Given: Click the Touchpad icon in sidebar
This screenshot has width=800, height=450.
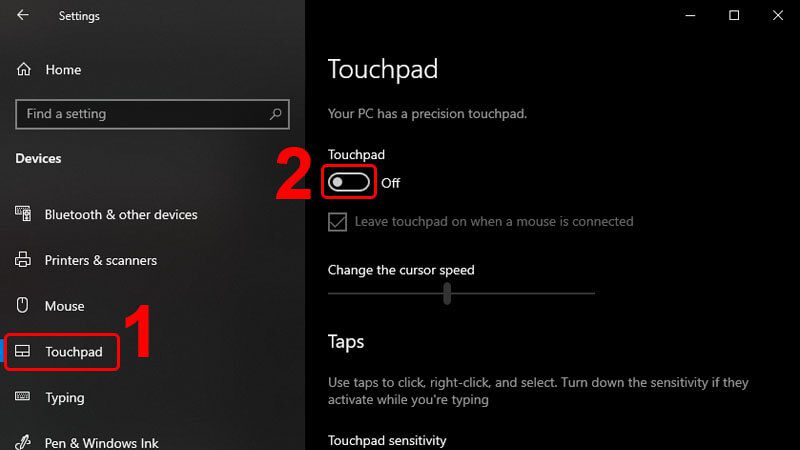Looking at the screenshot, I should (24, 352).
